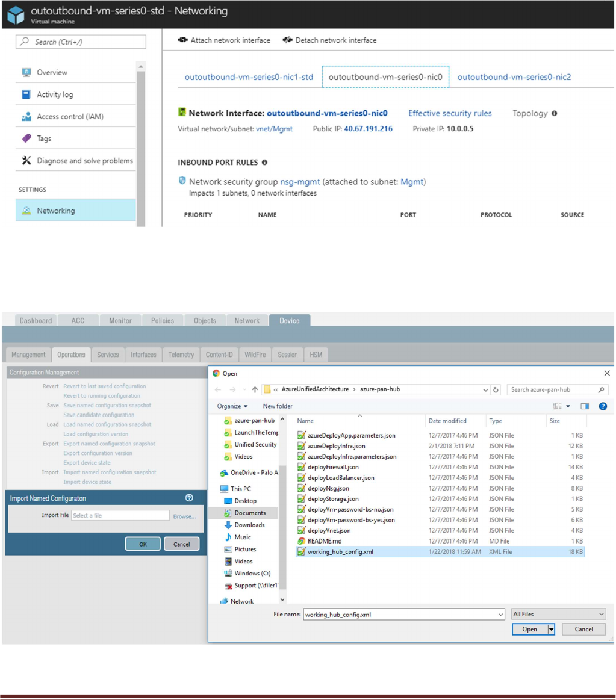This screenshot has width=616, height=700.
Task: Click the Import File select a file field
Action: [120, 515]
